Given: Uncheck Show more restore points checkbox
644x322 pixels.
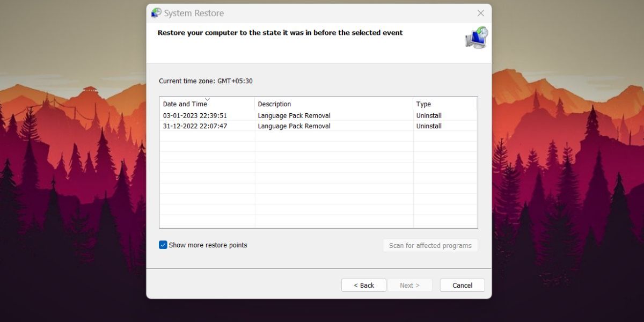Looking at the screenshot, I should tap(163, 245).
